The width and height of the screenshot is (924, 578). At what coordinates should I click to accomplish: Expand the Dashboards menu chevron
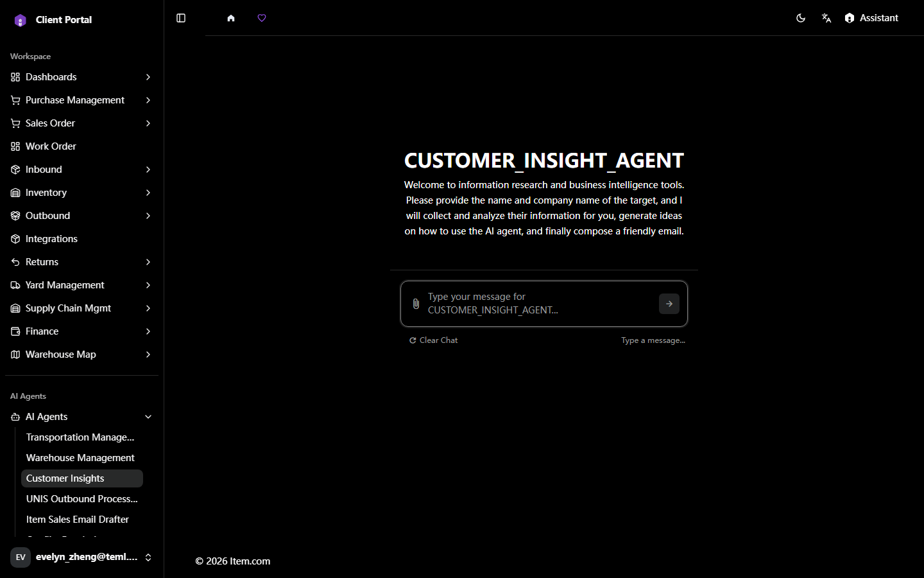click(148, 77)
